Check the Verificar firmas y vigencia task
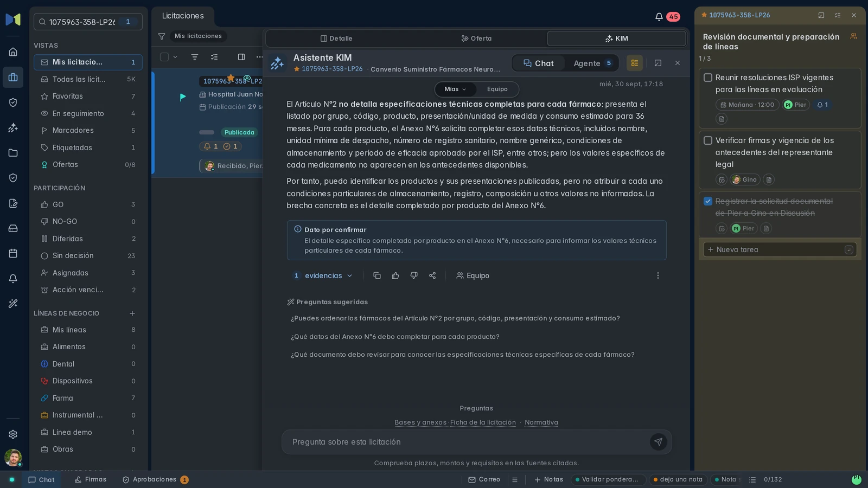 tap(708, 140)
